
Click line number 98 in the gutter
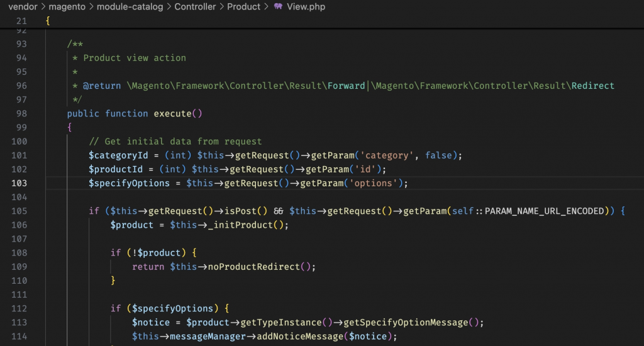tap(21, 113)
